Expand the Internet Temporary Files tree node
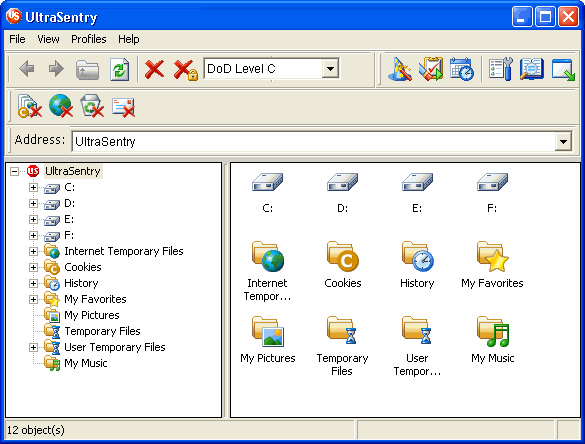Image resolution: width=585 pixels, height=444 pixels. point(33,251)
